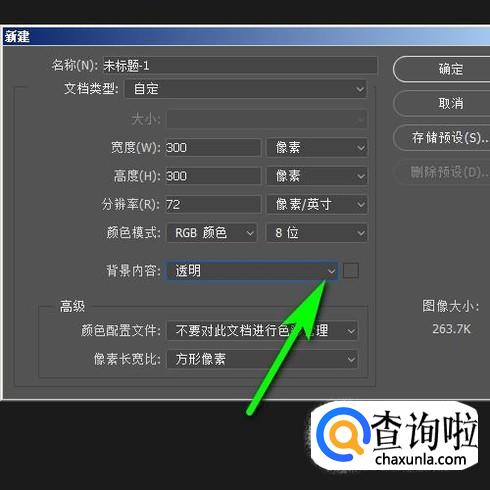Click the chevron arrow of 背景内容 dropdown
Viewport: 490px width, 490px height.
pyautogui.click(x=331, y=271)
